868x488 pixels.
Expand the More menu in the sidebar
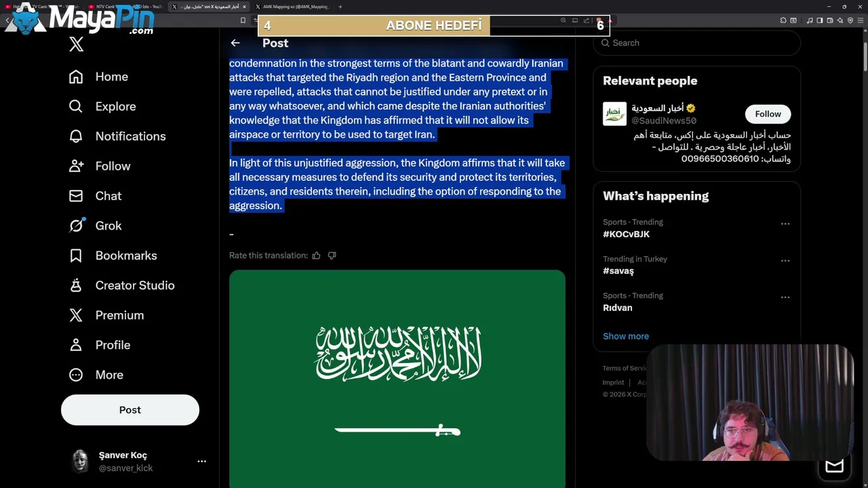coord(96,375)
